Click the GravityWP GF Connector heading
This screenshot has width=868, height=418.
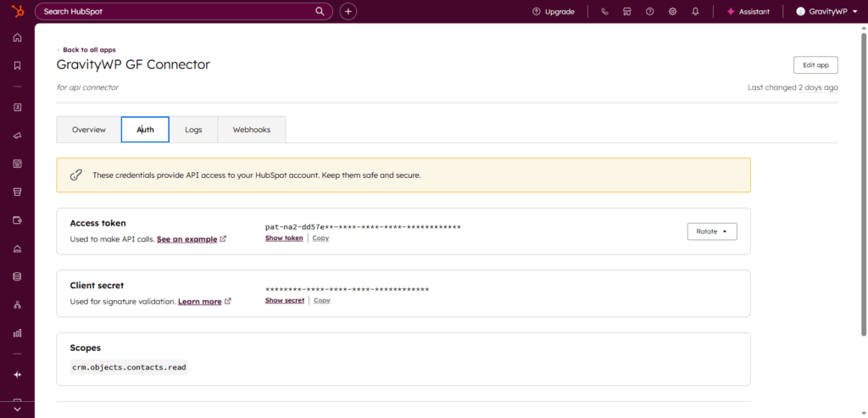tap(133, 64)
